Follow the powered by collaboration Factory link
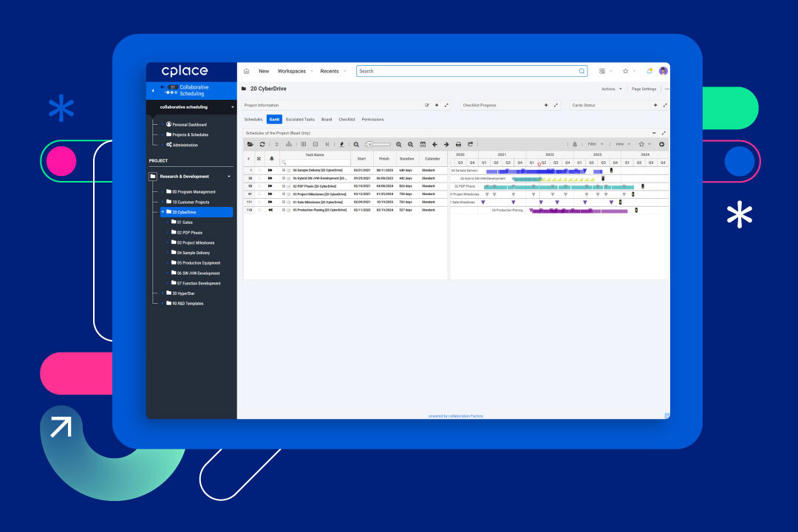 click(x=455, y=416)
